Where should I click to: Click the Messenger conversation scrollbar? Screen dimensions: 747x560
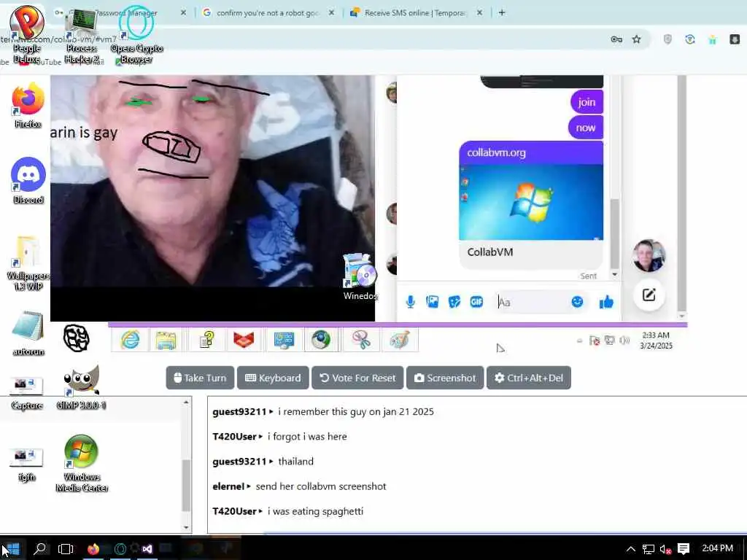[x=614, y=233]
